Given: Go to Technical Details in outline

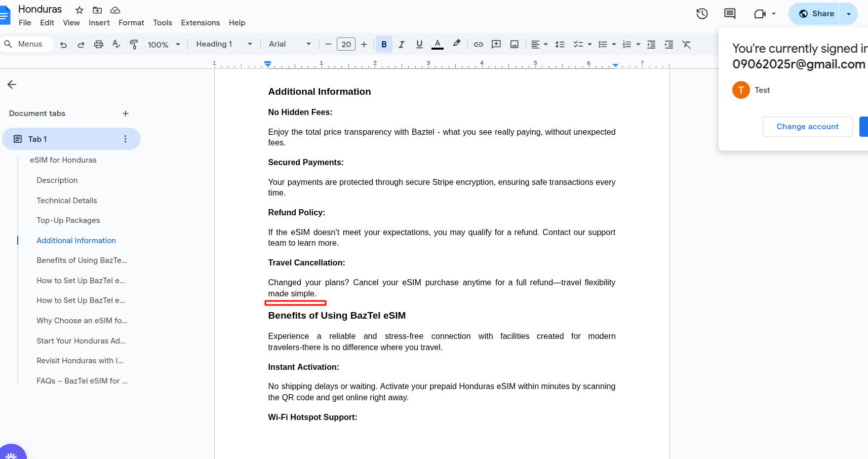Looking at the screenshot, I should [66, 201].
